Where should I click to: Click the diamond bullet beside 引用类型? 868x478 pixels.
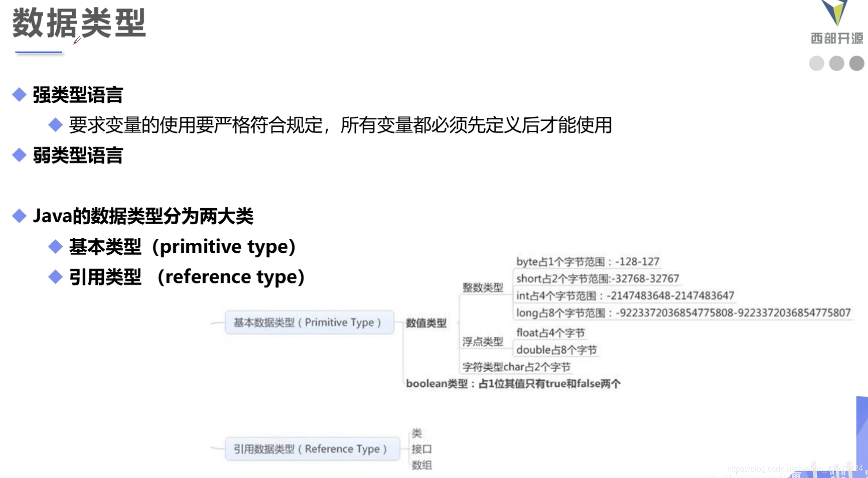[x=55, y=276]
